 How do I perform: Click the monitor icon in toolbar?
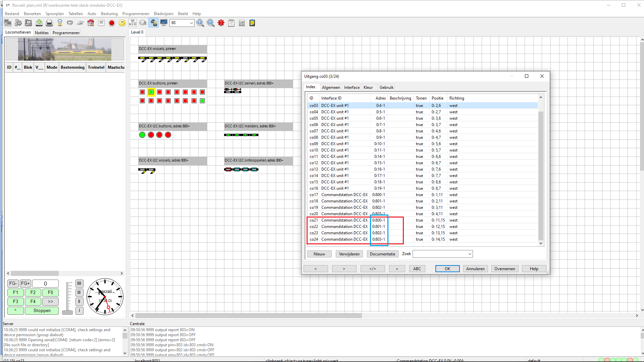tap(164, 23)
